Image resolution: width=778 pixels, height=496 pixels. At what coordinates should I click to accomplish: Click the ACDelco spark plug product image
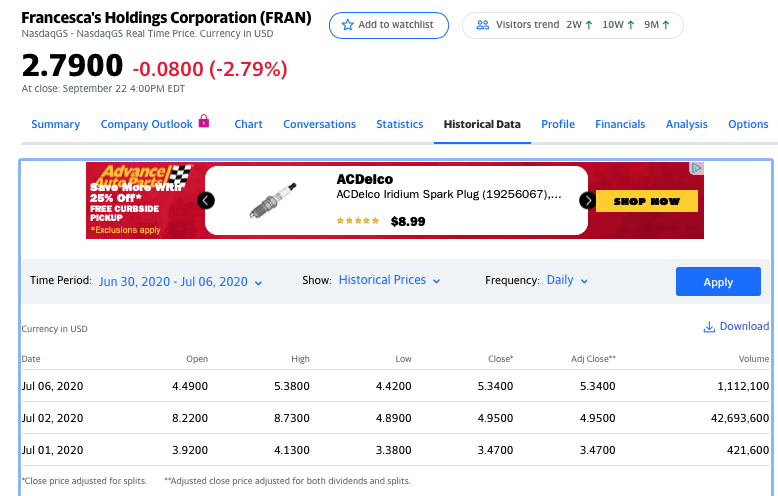click(273, 200)
